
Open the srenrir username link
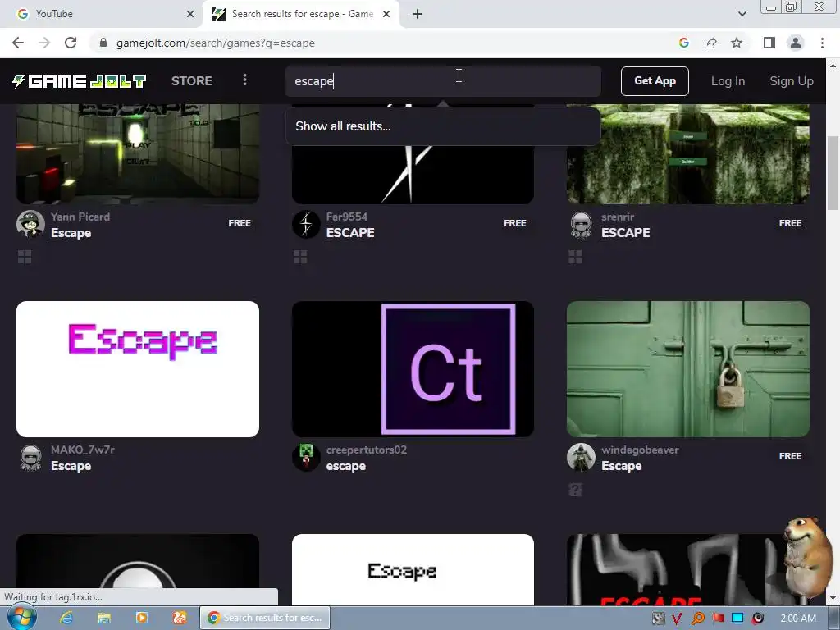click(618, 217)
